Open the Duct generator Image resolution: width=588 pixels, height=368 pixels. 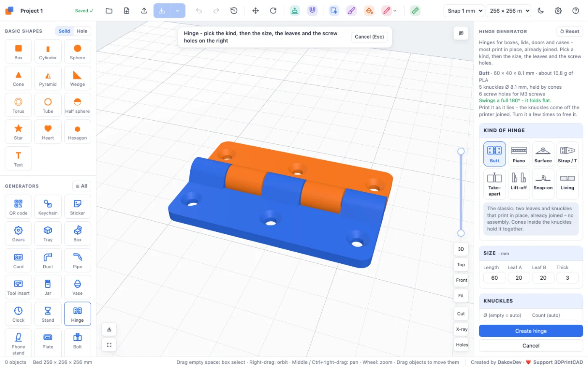48,260
